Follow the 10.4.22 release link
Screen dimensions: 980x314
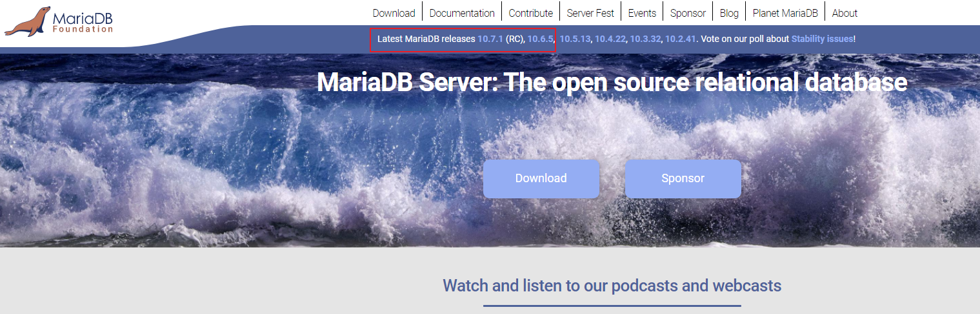tap(610, 39)
